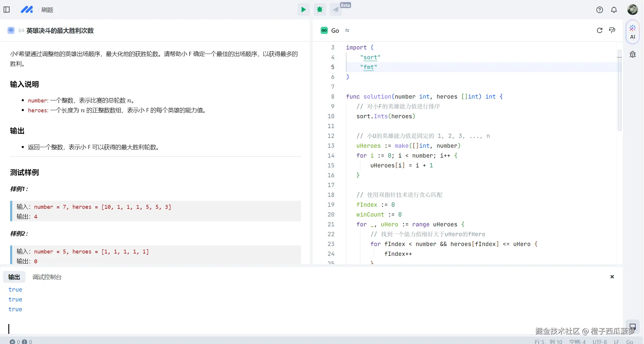
Task: Click the format code icon in editor header
Action: pyautogui.click(x=612, y=30)
